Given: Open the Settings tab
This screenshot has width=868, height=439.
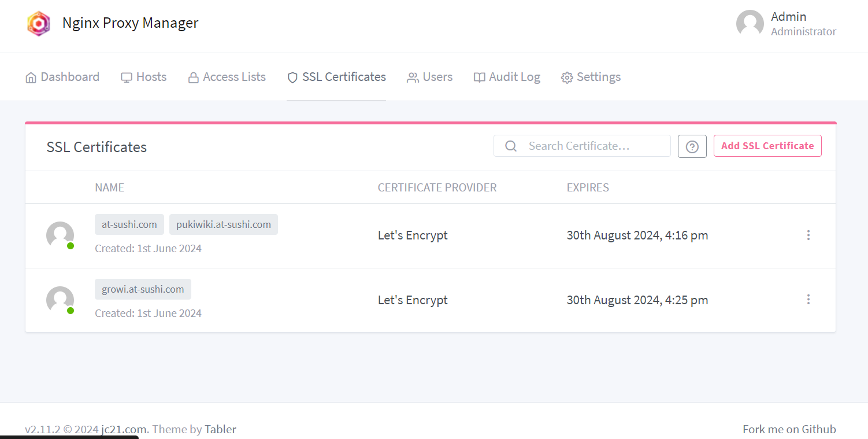Looking at the screenshot, I should point(591,77).
